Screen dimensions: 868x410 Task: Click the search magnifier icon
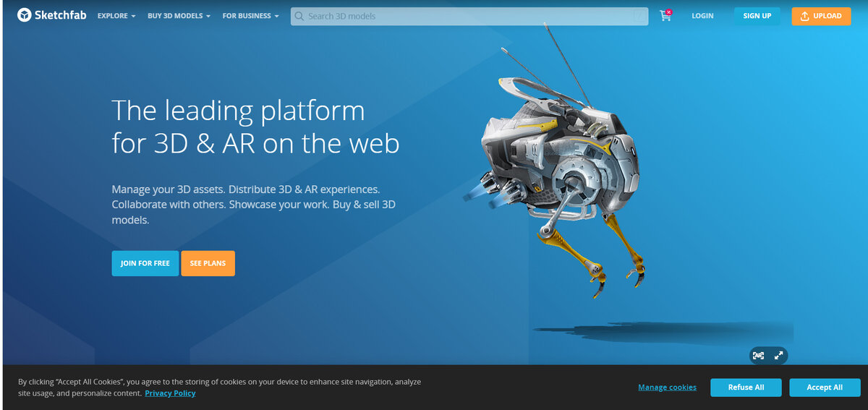(x=299, y=16)
